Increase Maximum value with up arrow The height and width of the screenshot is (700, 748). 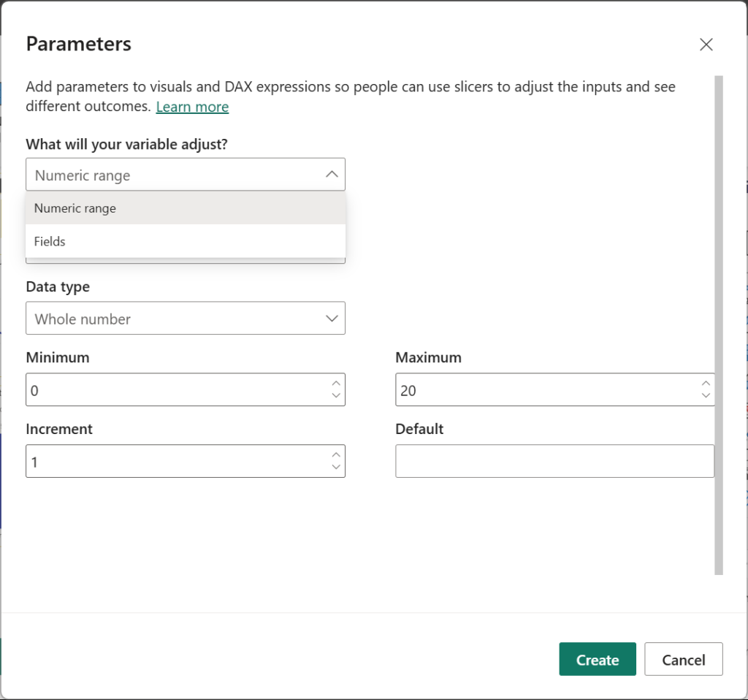point(705,384)
